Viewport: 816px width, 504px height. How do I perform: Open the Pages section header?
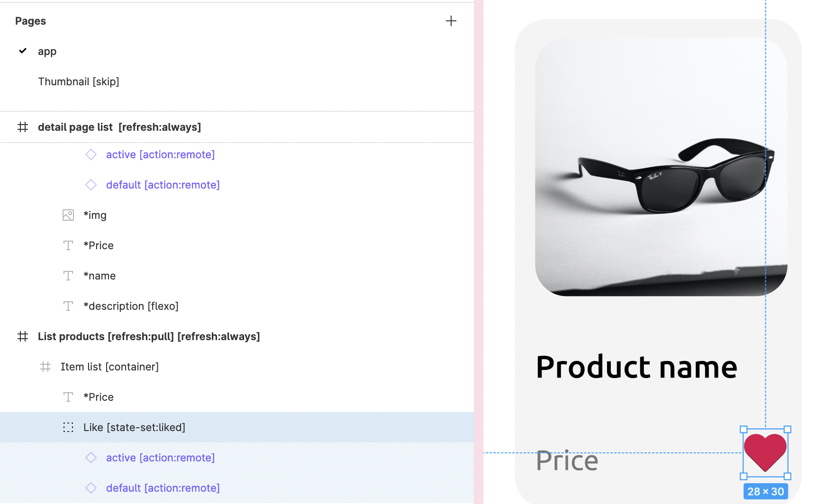30,21
